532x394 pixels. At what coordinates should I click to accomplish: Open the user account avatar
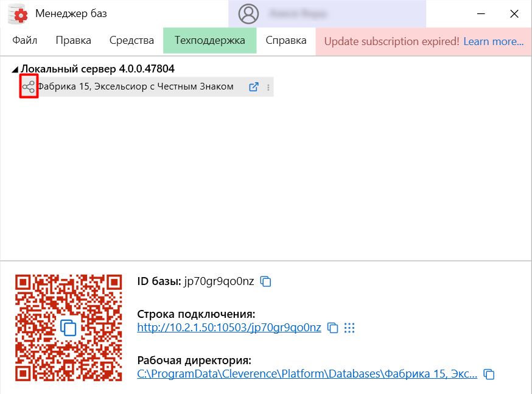[248, 13]
